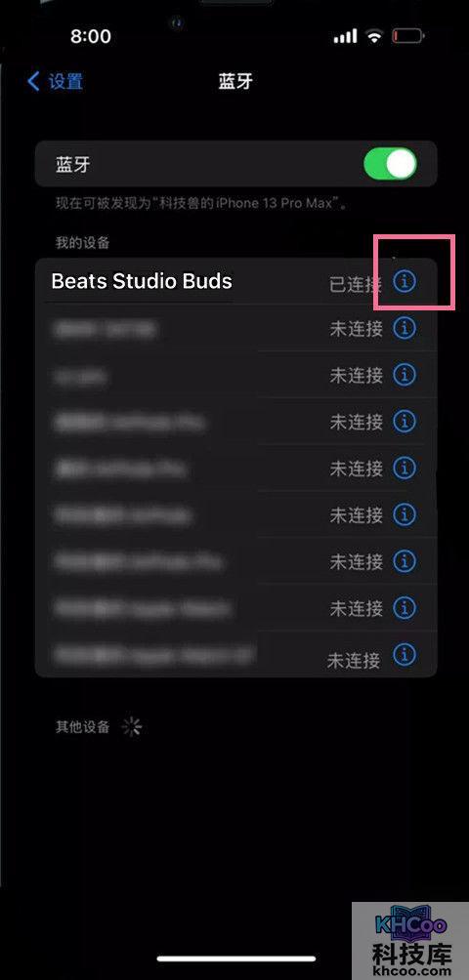
Task: Select the Beats Studio Buds device row
Action: (x=235, y=281)
